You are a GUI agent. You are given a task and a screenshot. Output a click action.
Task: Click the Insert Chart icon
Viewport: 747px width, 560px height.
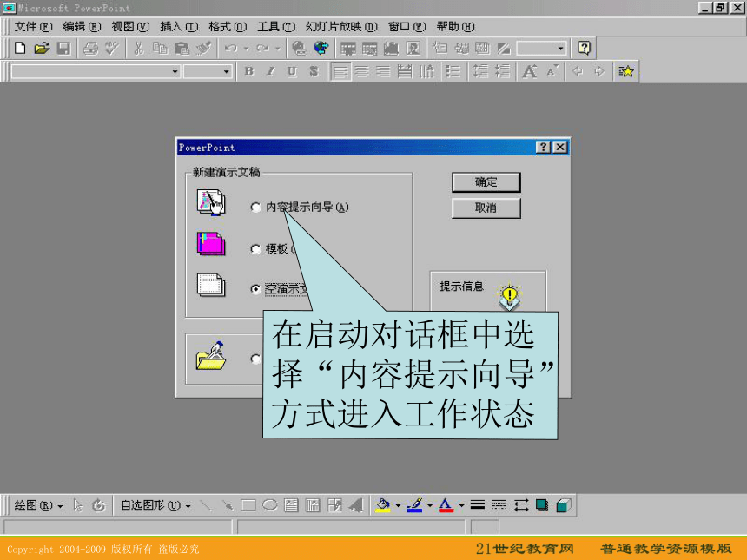pos(391,48)
